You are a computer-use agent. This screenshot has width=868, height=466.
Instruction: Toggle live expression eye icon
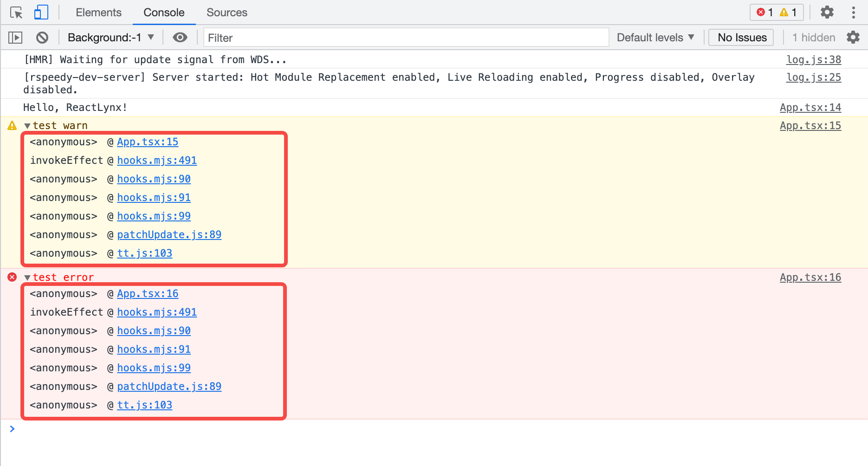click(x=180, y=37)
